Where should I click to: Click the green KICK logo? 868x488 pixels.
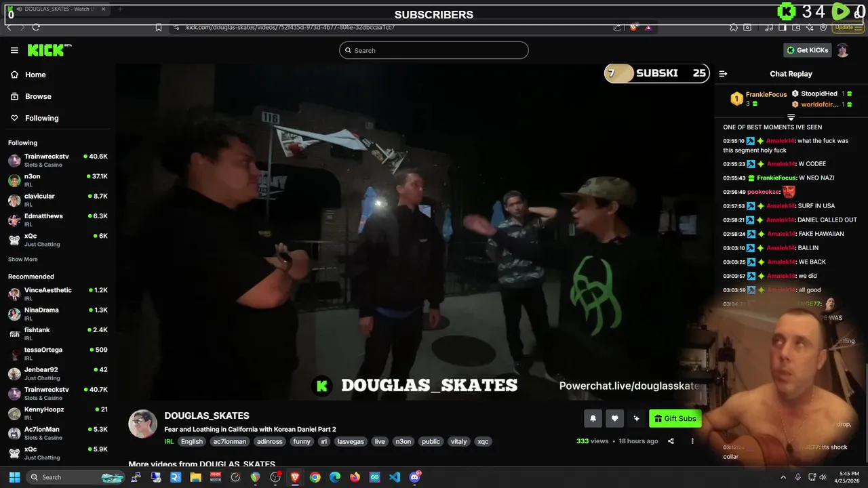point(49,50)
